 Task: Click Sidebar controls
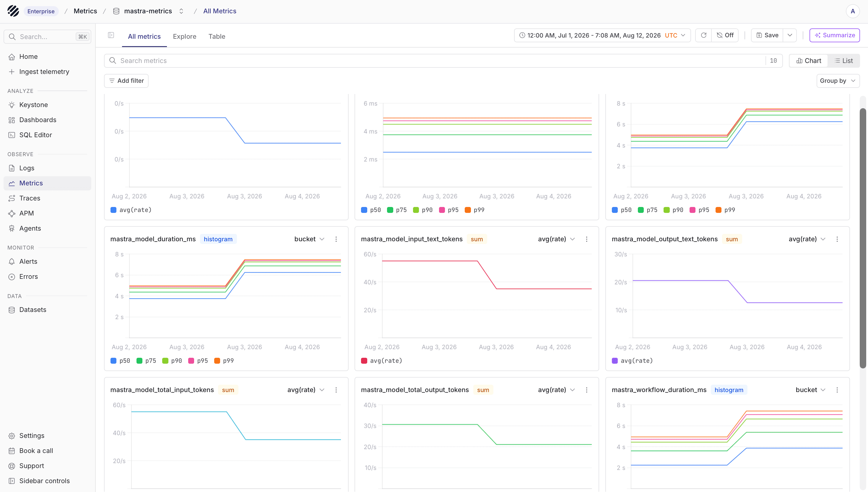[48, 481]
